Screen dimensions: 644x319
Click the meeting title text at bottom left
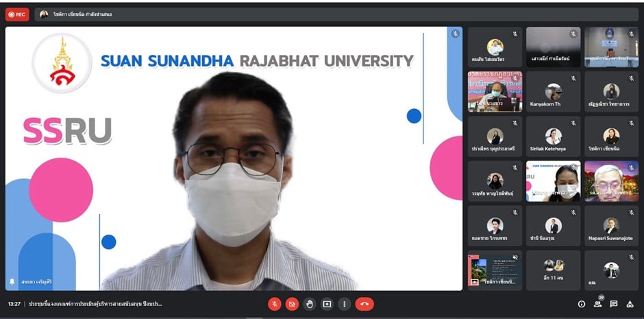pos(96,304)
